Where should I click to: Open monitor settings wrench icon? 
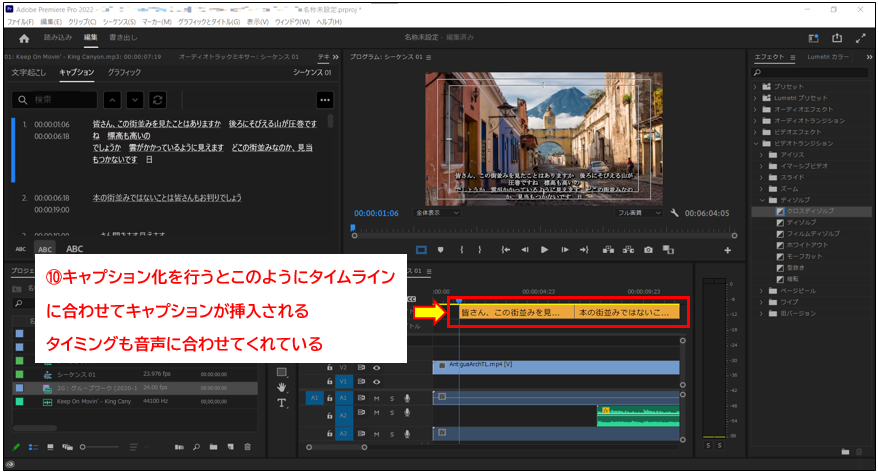[674, 213]
